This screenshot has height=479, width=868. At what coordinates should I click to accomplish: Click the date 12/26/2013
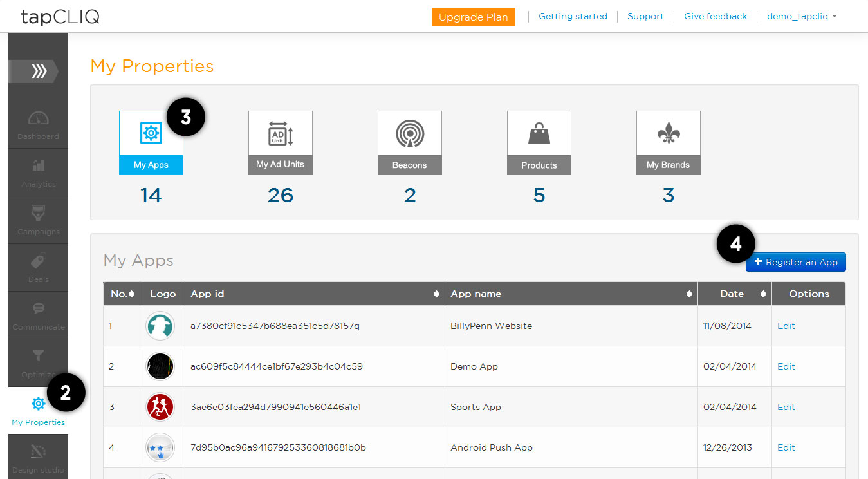(x=728, y=447)
